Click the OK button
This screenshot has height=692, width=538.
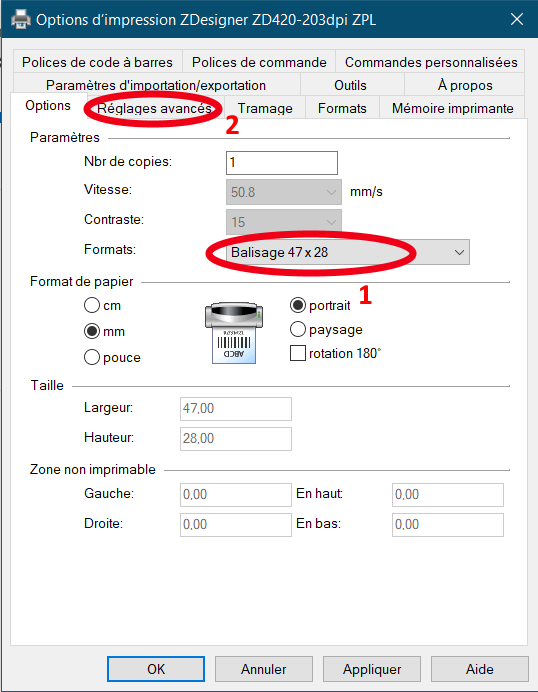click(x=156, y=669)
